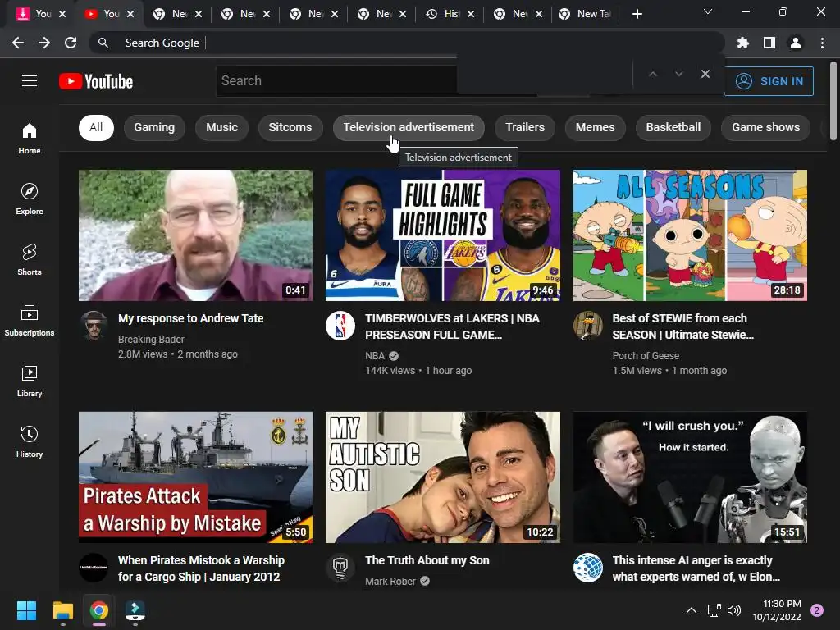Image resolution: width=840 pixels, height=630 pixels.
Task: Select the Basketball filter chip
Action: click(673, 127)
